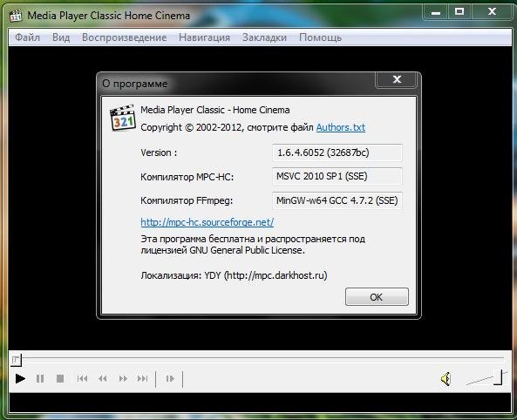Image resolution: width=517 pixels, height=420 pixels.
Task: Click the Version field 1.6.4.6052
Action: [337, 152]
